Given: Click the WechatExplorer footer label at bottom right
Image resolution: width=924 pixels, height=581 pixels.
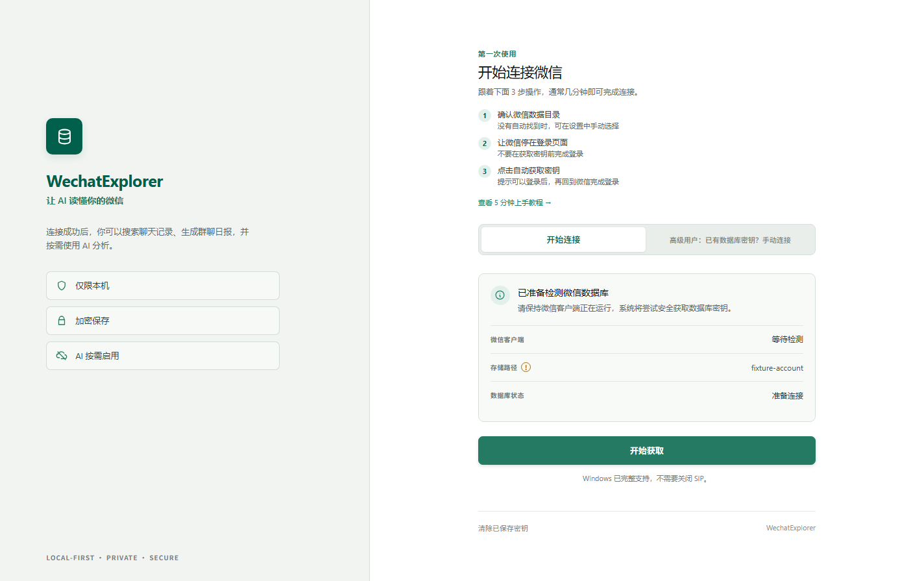Looking at the screenshot, I should 791,528.
